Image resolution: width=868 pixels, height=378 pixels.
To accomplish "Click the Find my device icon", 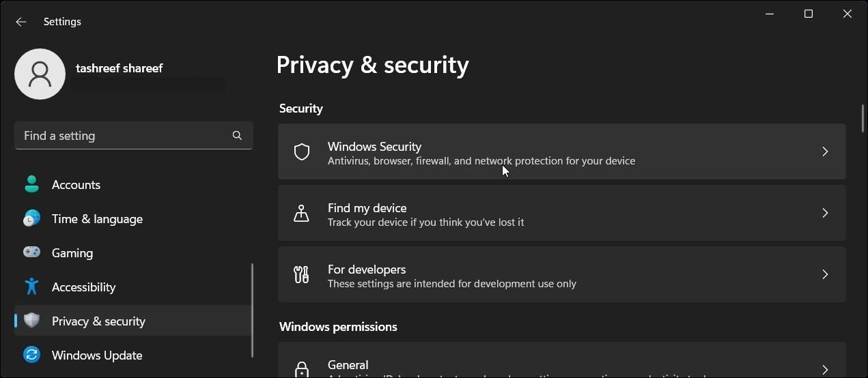I will click(301, 213).
